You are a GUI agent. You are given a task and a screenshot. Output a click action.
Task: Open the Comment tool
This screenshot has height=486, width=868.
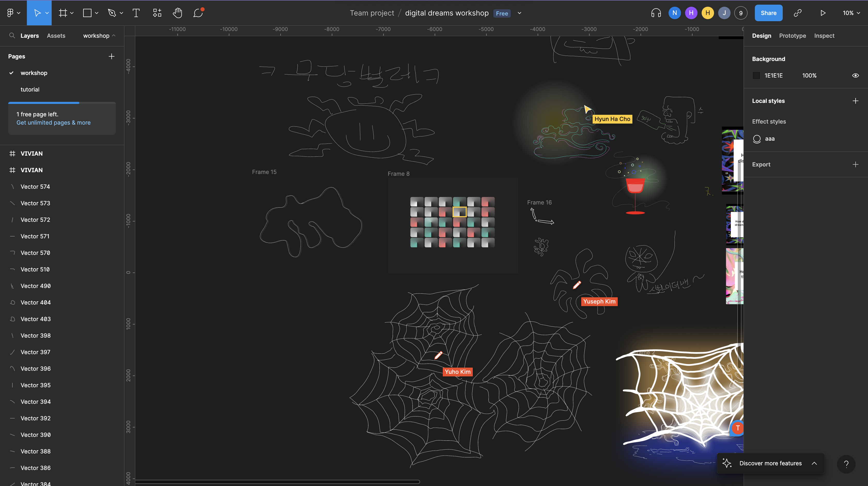[x=198, y=13]
